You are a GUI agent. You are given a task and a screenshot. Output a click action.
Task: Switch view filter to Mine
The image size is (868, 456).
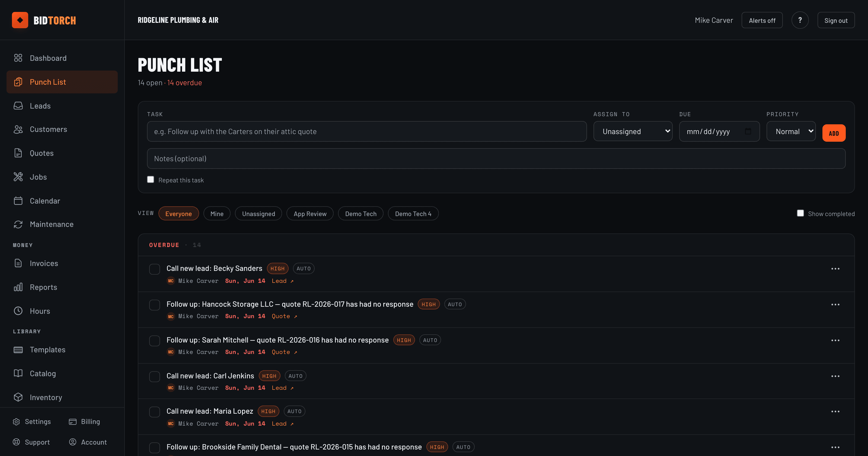(x=217, y=214)
